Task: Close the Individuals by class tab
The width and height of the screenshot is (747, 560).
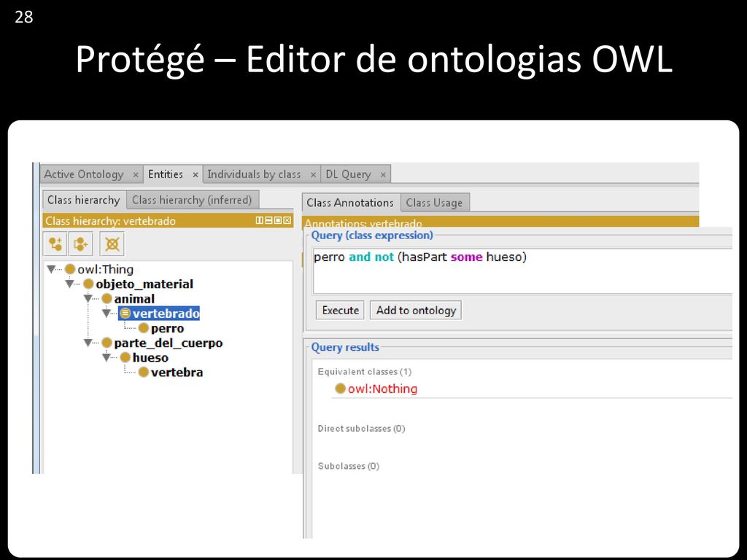Action: click(313, 175)
